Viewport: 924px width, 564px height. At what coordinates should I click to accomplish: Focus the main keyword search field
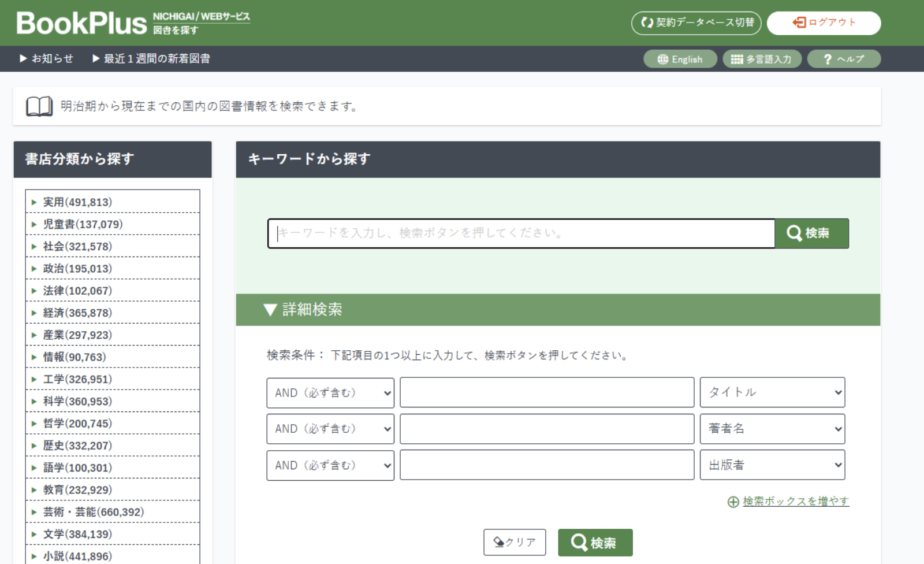[x=521, y=233]
